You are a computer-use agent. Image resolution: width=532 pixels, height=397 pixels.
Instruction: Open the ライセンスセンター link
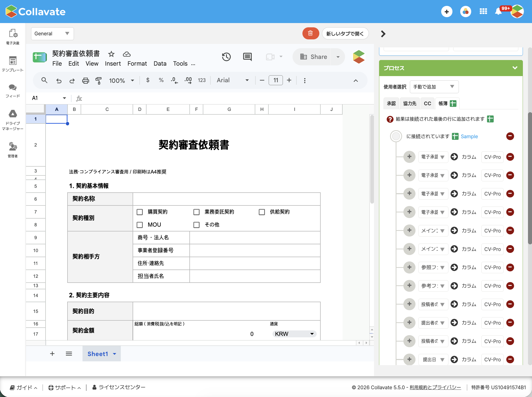[119, 387]
